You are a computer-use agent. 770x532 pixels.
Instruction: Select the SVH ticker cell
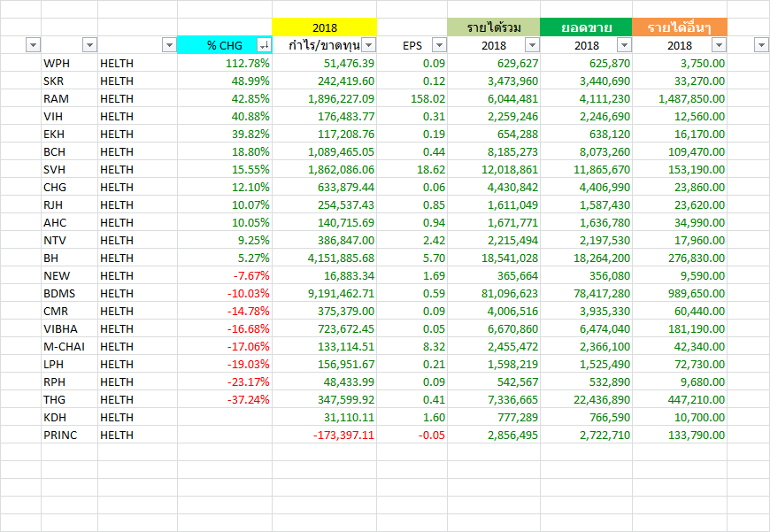pos(69,169)
